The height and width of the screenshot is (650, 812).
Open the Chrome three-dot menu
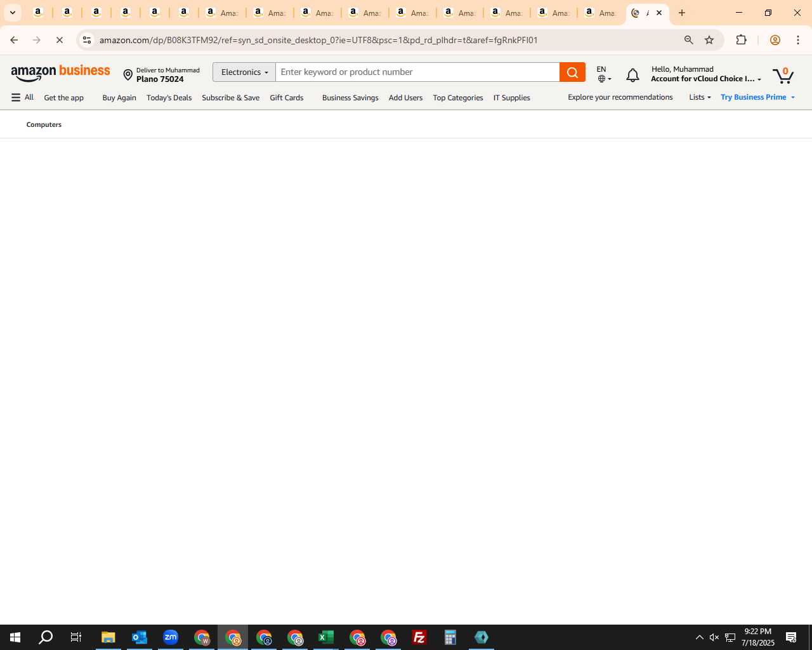point(798,40)
